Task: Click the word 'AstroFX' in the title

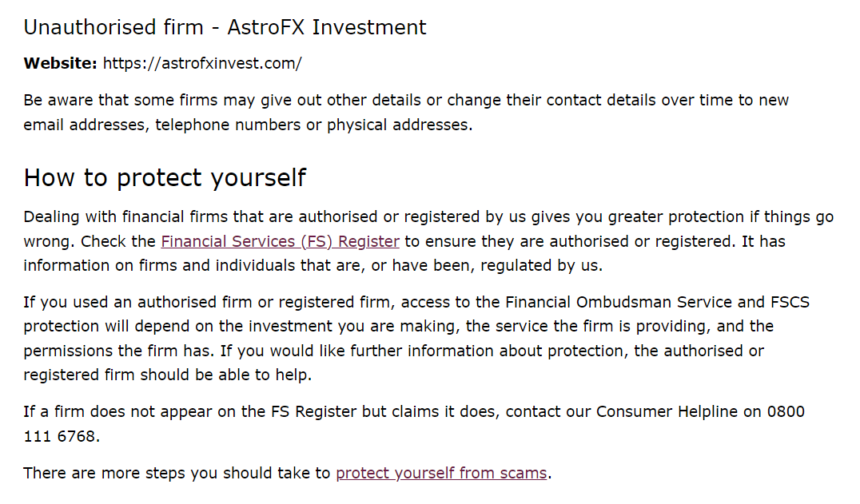Action: (266, 27)
